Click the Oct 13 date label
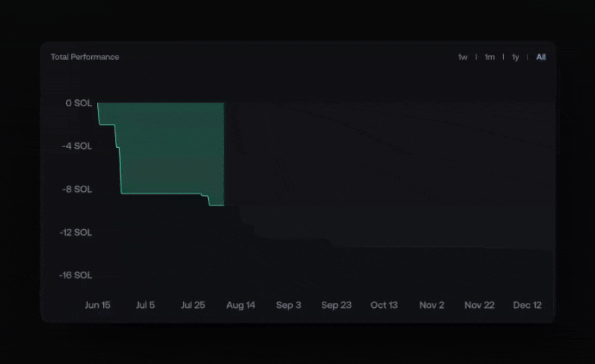 point(384,306)
